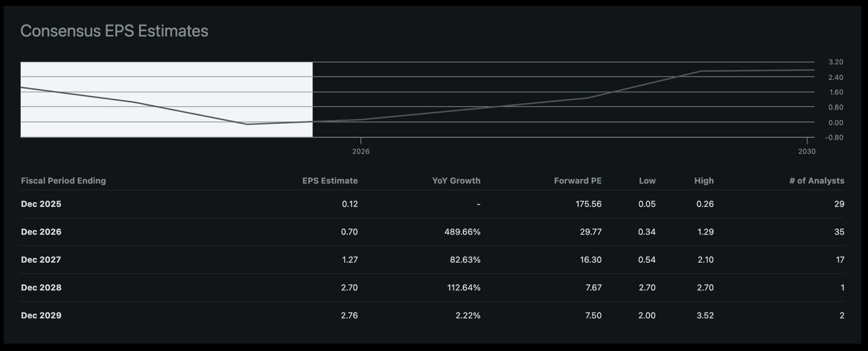Click the 489.66% YoY growth value
The height and width of the screenshot is (351, 868).
(462, 232)
